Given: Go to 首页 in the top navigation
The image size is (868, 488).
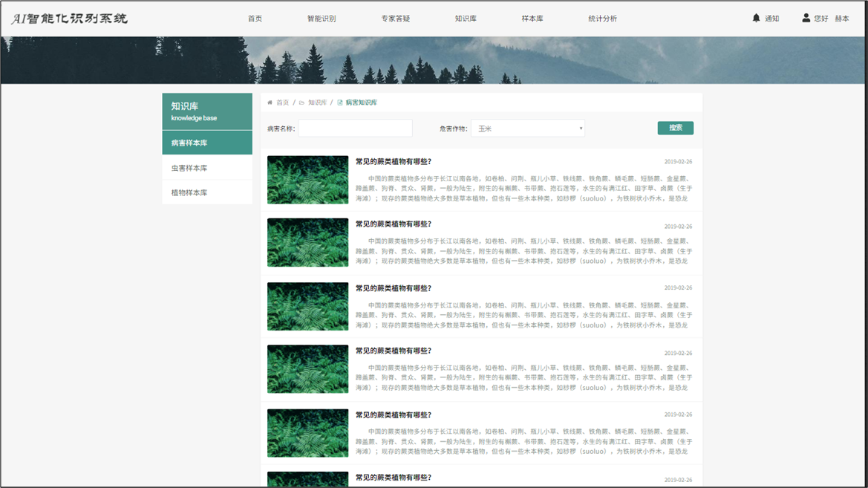Looking at the screenshot, I should (255, 19).
